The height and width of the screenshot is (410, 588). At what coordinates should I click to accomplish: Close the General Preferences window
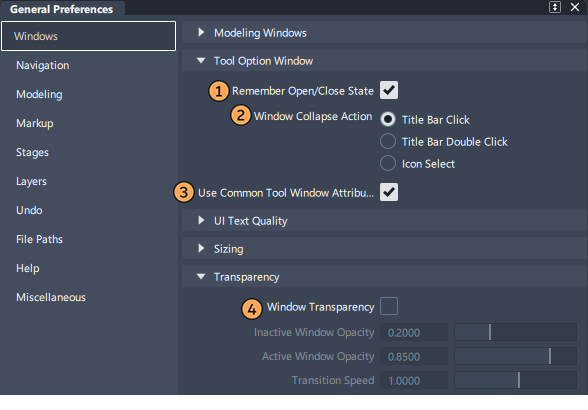[574, 7]
